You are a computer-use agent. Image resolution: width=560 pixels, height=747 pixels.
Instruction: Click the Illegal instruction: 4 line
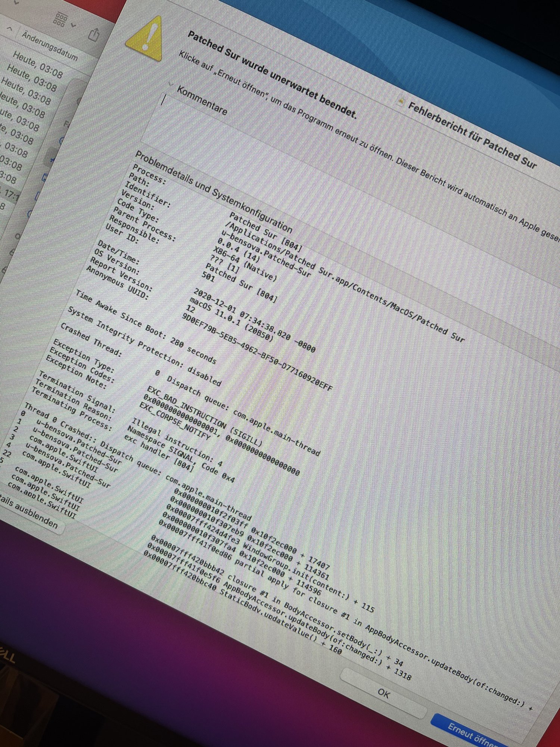tap(177, 442)
